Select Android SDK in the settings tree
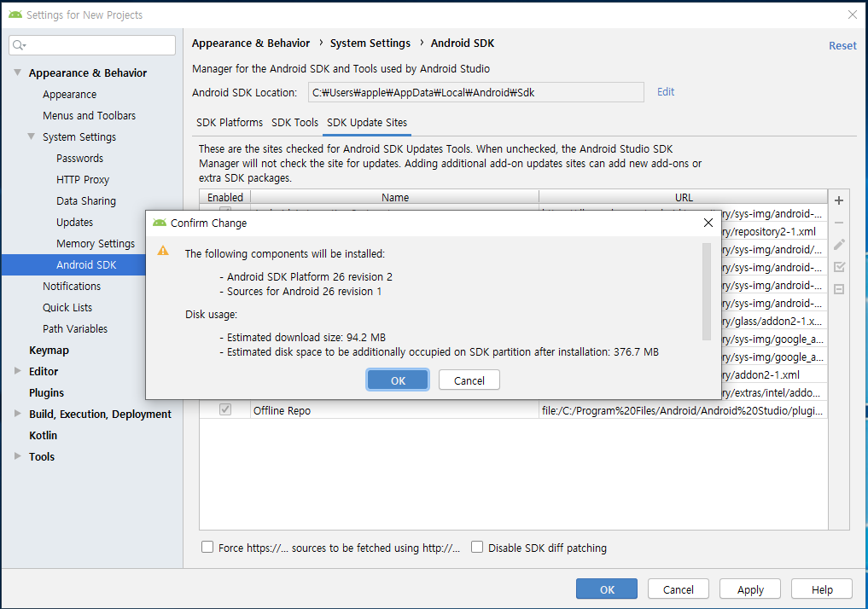Viewport: 868px width, 609px height. (86, 264)
